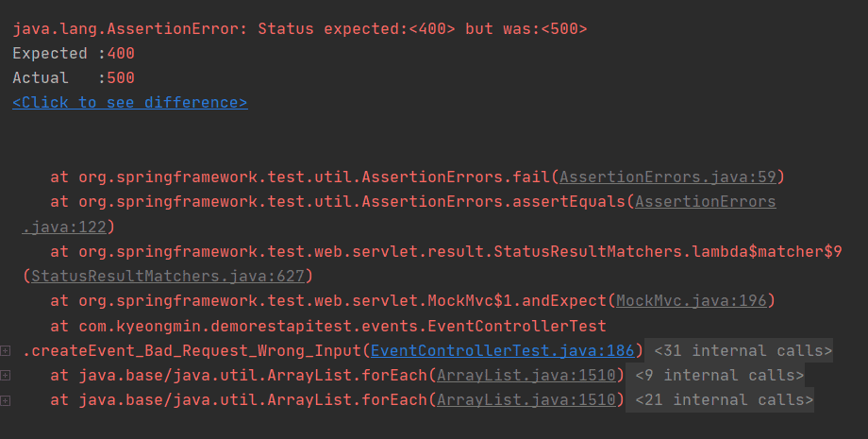Expand fold icon beside createEvent_Bad_Request_Wrong_Input line
Screen dimensions: 868x439
click(x=6, y=350)
